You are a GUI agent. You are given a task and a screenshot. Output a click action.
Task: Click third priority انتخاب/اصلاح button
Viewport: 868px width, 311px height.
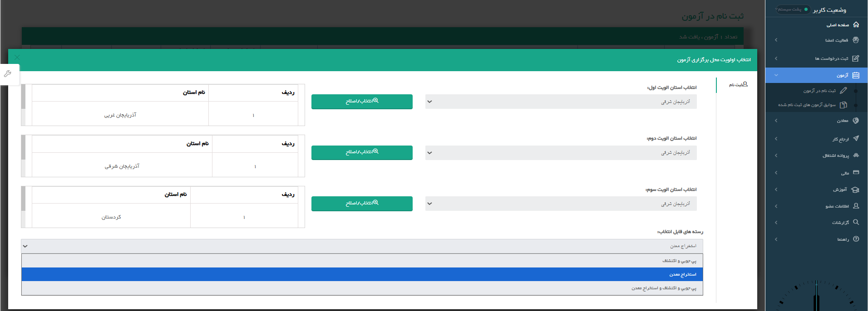(362, 204)
